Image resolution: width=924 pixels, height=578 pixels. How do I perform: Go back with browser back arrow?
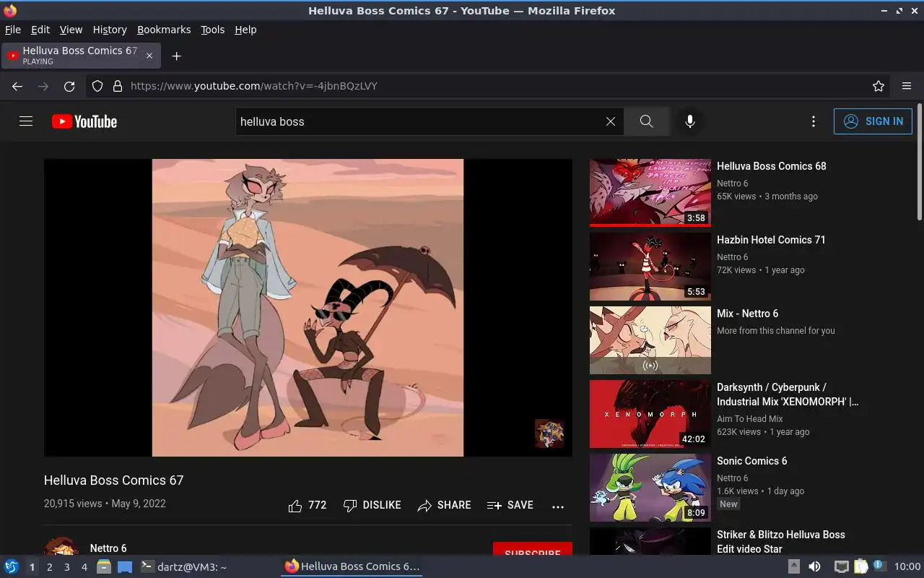click(17, 86)
